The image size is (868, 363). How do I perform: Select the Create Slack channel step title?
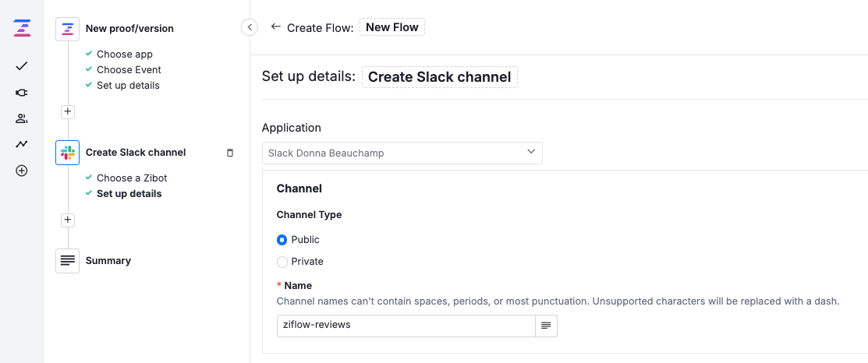coord(136,153)
